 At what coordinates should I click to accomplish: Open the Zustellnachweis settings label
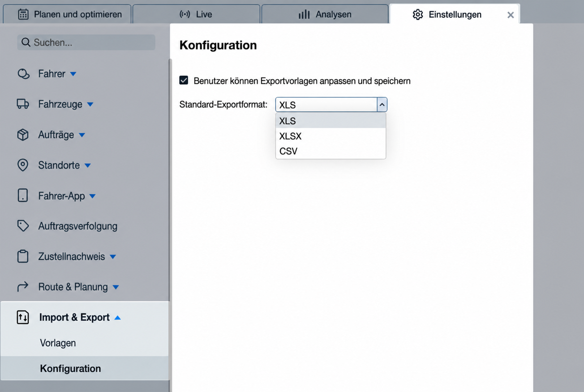(x=72, y=256)
